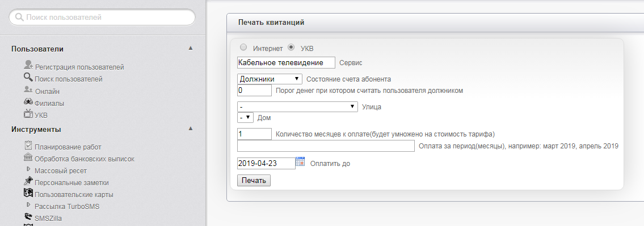644x226 pixels.
Task: Click the bank building icon for Обработка банковских выписок
Action: (28, 157)
